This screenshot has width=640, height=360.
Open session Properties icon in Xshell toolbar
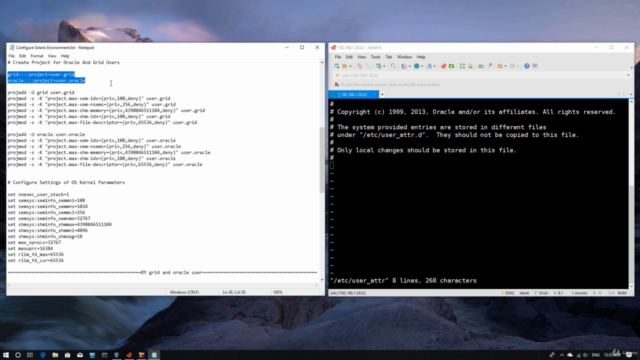click(378, 66)
